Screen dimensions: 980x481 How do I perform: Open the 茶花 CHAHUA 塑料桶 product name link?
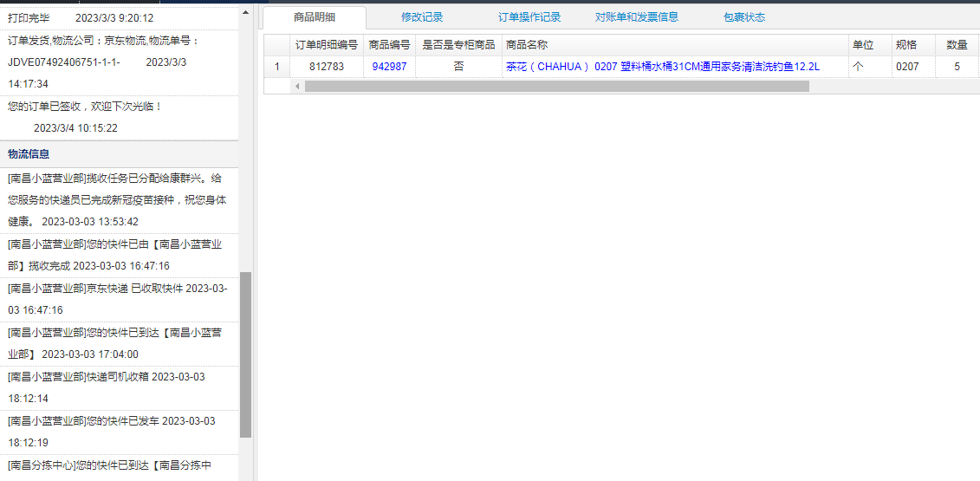point(663,67)
